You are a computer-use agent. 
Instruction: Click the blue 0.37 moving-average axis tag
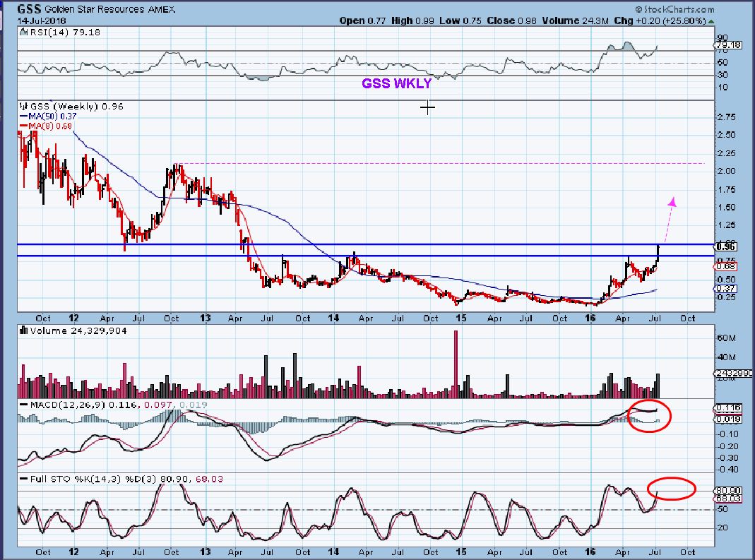[727, 288]
